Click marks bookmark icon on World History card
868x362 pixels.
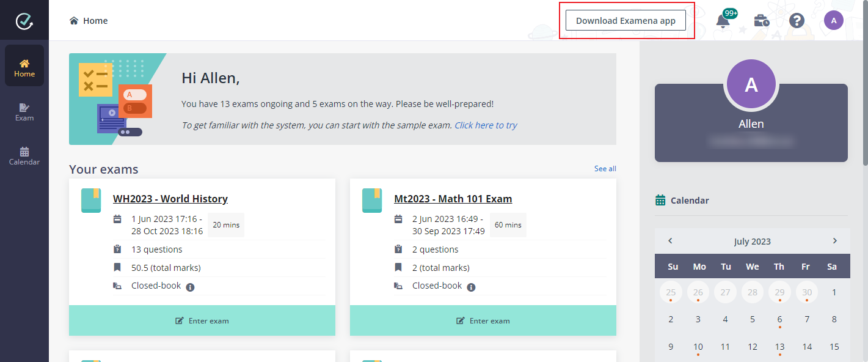(x=117, y=267)
